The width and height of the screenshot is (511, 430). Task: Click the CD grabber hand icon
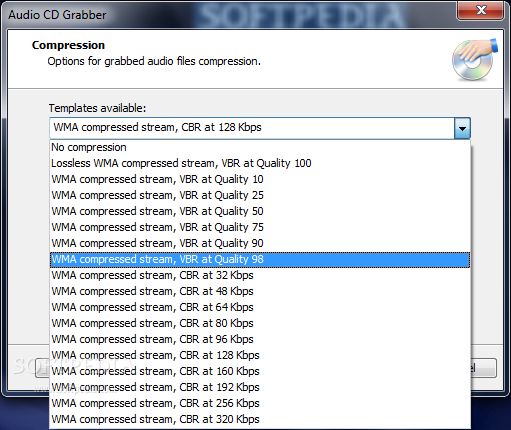475,60
